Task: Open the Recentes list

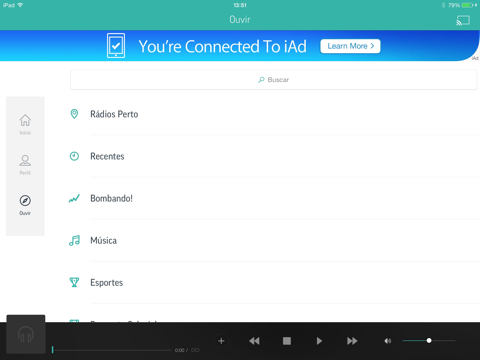Action: click(x=273, y=156)
